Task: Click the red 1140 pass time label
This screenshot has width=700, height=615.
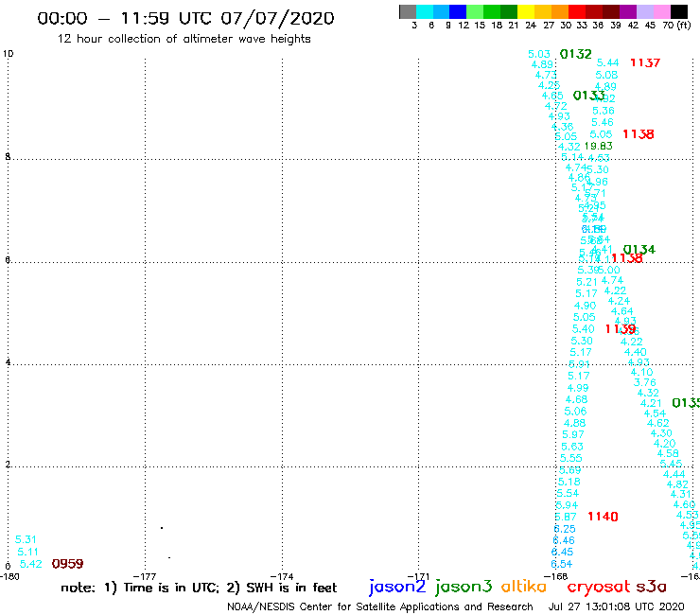Action: tap(603, 517)
